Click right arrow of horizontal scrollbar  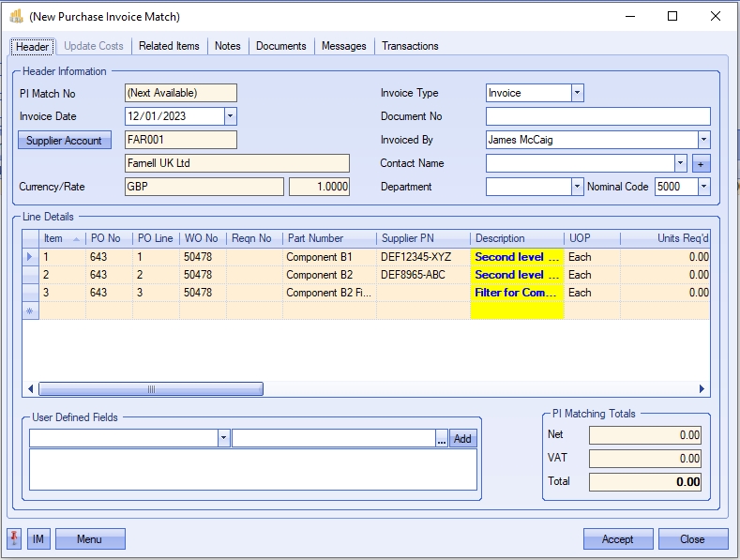point(702,388)
